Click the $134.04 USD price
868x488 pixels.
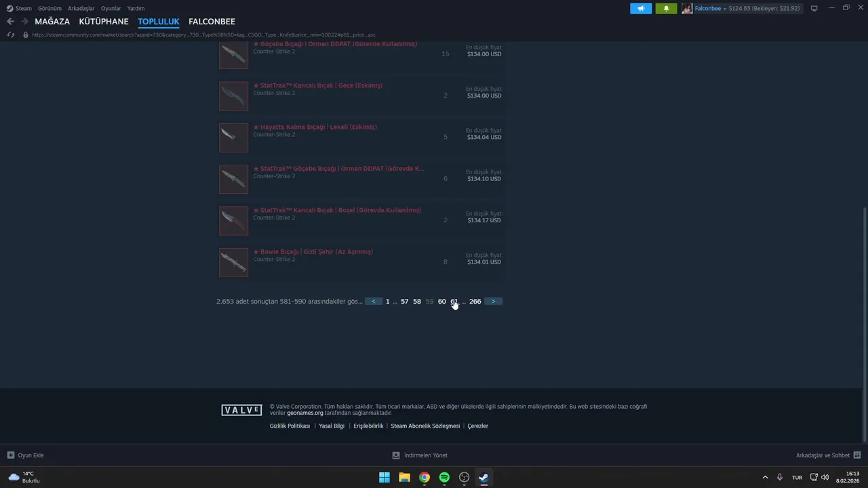[x=484, y=137]
